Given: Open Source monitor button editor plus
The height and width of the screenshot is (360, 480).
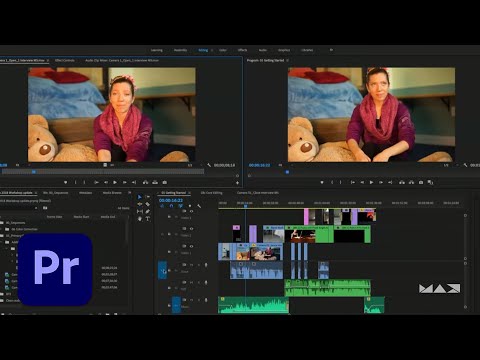Looking at the screenshot, I should click(237, 183).
